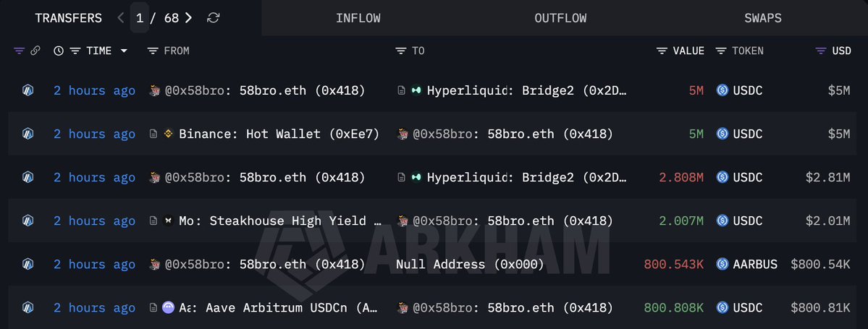The image size is (868, 329).
Task: Click the purple filter icon at far left
Action: tap(19, 51)
